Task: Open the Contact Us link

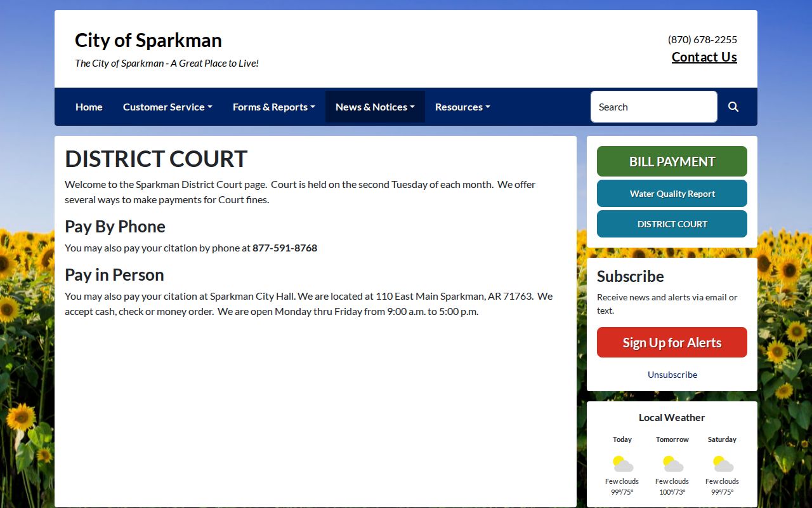Action: [x=704, y=57]
